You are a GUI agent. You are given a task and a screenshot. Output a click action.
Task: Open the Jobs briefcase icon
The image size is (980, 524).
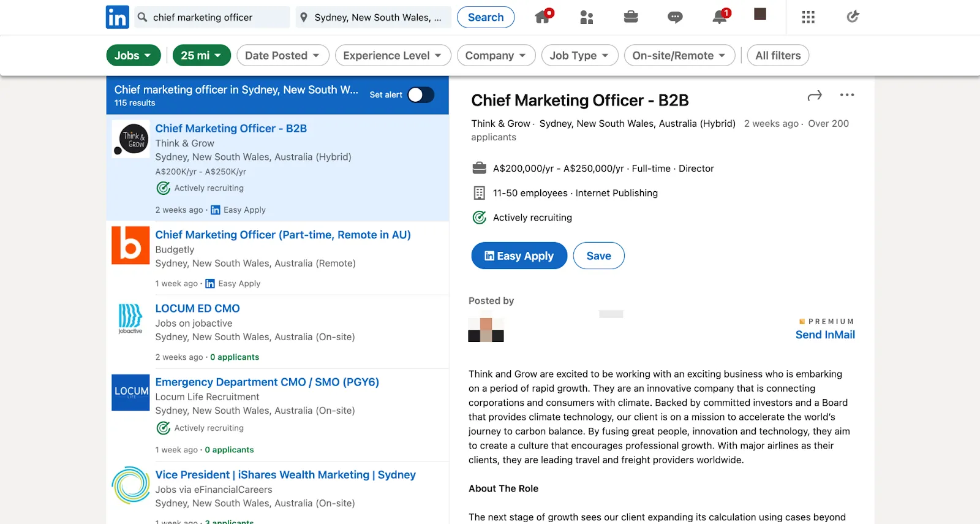pos(631,17)
